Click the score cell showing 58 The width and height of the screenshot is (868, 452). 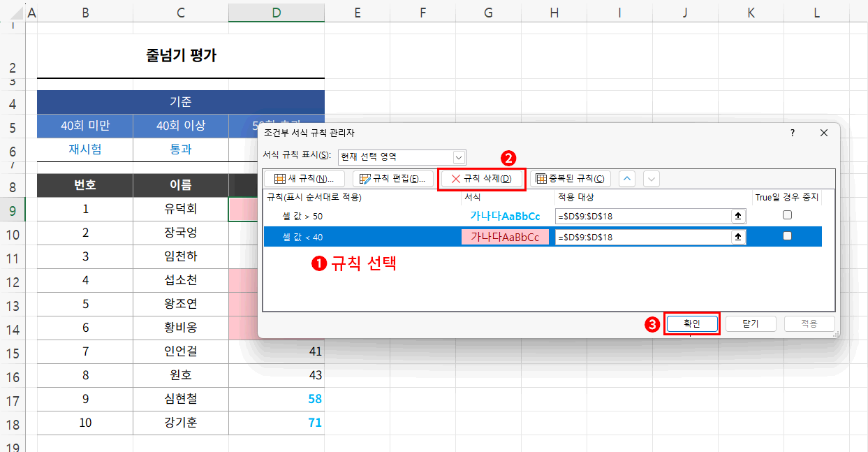pos(277,400)
